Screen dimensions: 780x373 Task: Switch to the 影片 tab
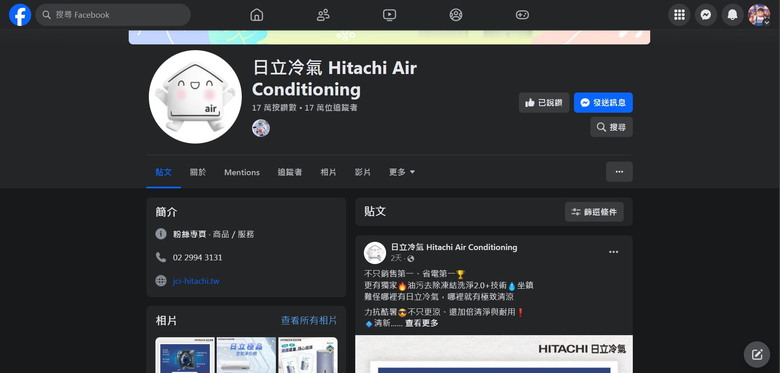tap(363, 172)
